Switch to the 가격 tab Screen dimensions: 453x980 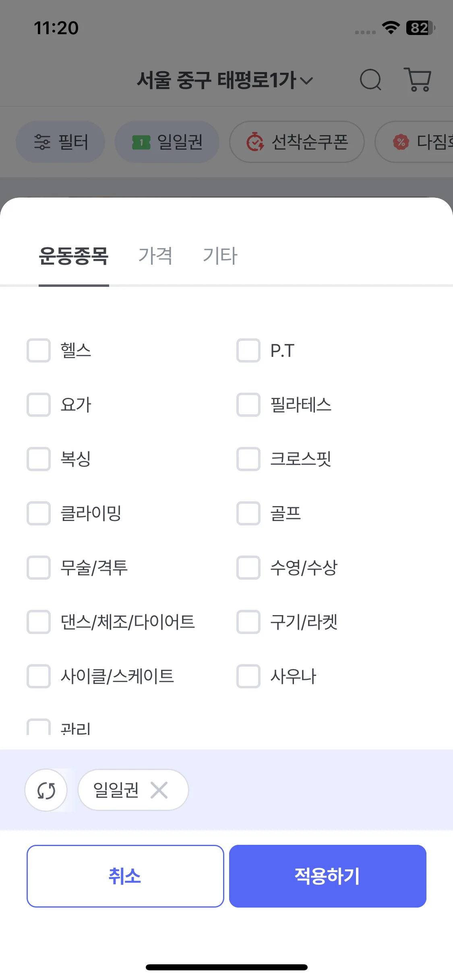155,256
